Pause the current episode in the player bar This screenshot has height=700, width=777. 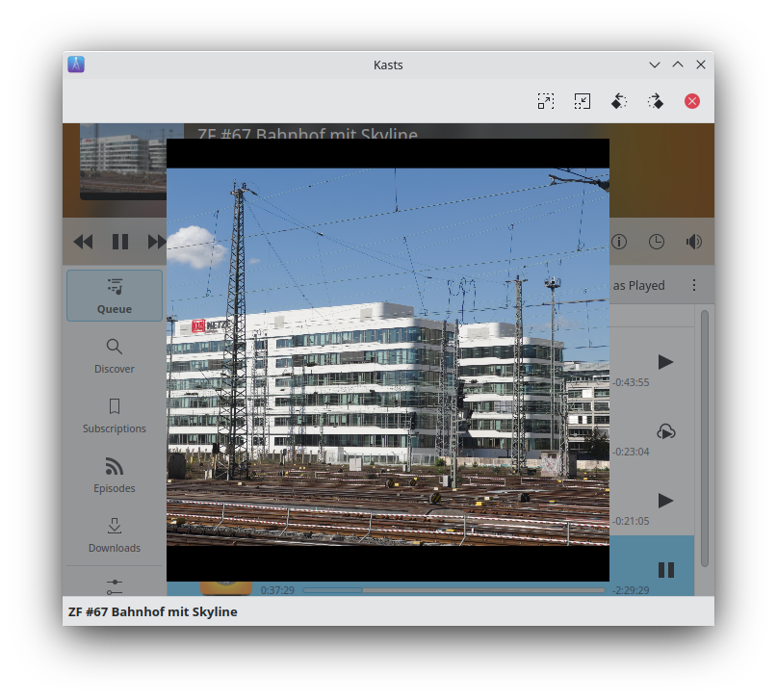pyautogui.click(x=120, y=242)
